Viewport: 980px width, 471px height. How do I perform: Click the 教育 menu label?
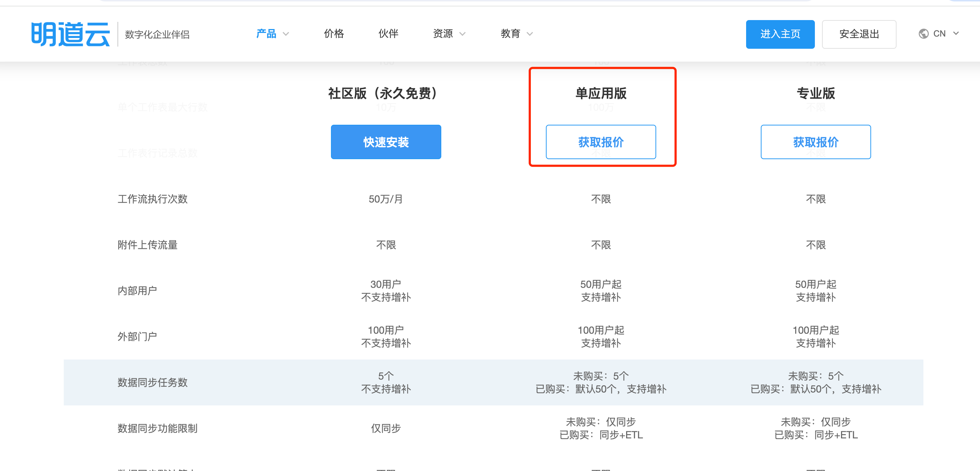click(x=510, y=34)
